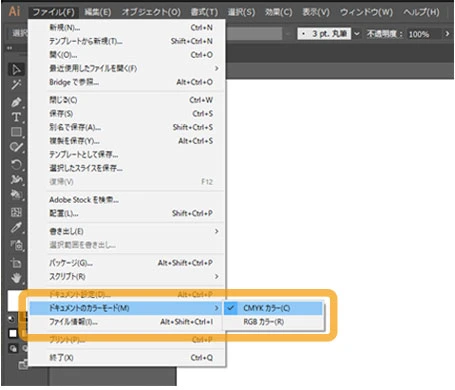This screenshot has width=455, height=390.
Task: Click the small white color swatch
Action: click(x=13, y=333)
